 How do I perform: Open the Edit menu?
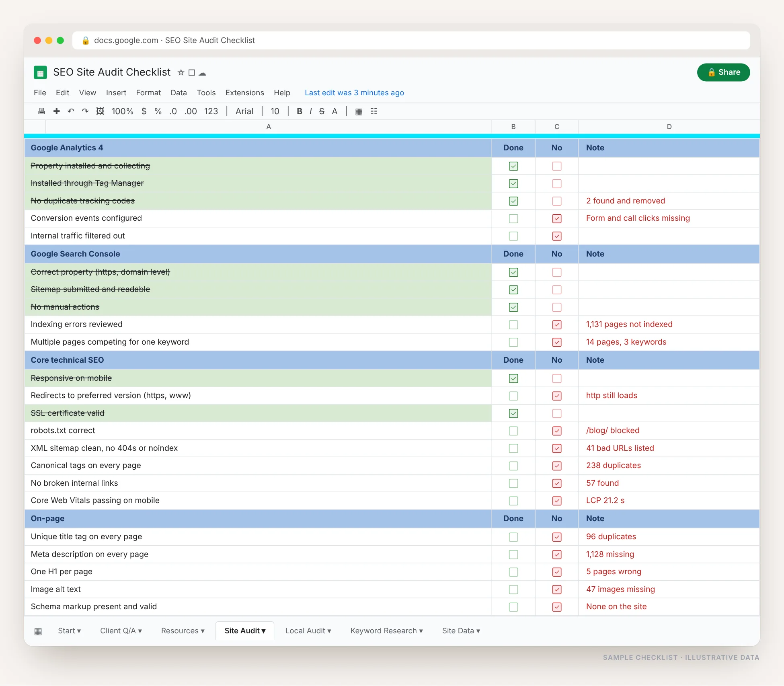[62, 93]
